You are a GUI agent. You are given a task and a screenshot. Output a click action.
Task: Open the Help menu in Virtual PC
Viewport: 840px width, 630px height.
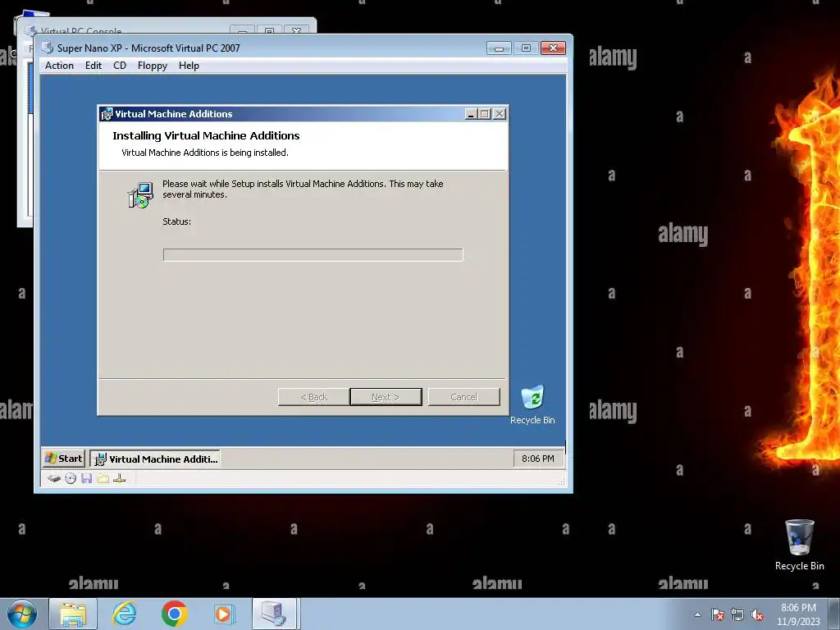point(189,66)
